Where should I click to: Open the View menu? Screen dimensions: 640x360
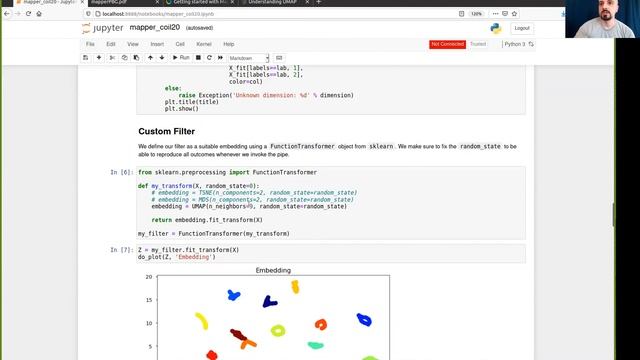[x=133, y=44]
